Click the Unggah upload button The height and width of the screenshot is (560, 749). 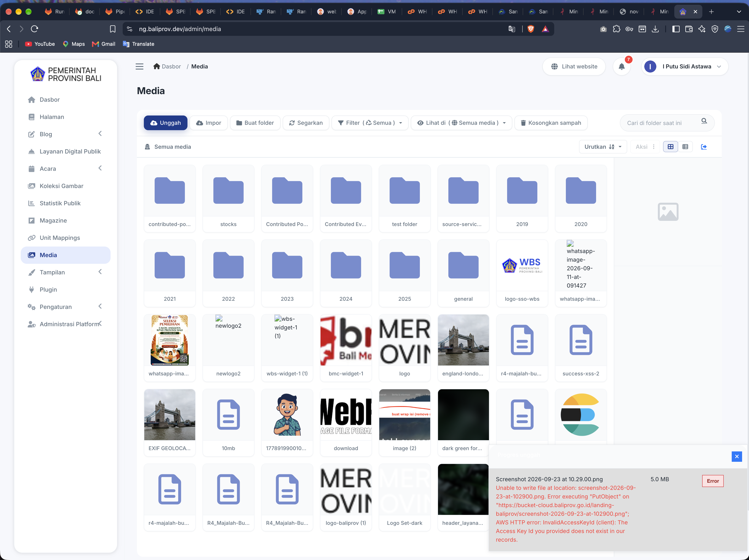[166, 123]
